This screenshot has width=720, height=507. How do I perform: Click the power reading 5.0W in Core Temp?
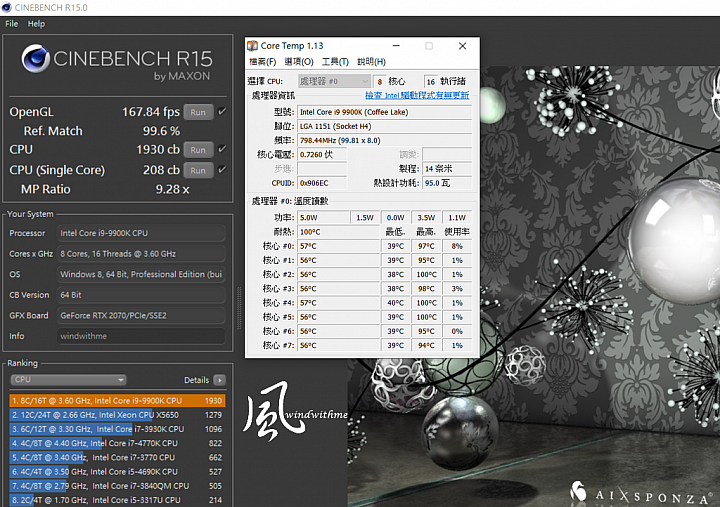(x=323, y=218)
